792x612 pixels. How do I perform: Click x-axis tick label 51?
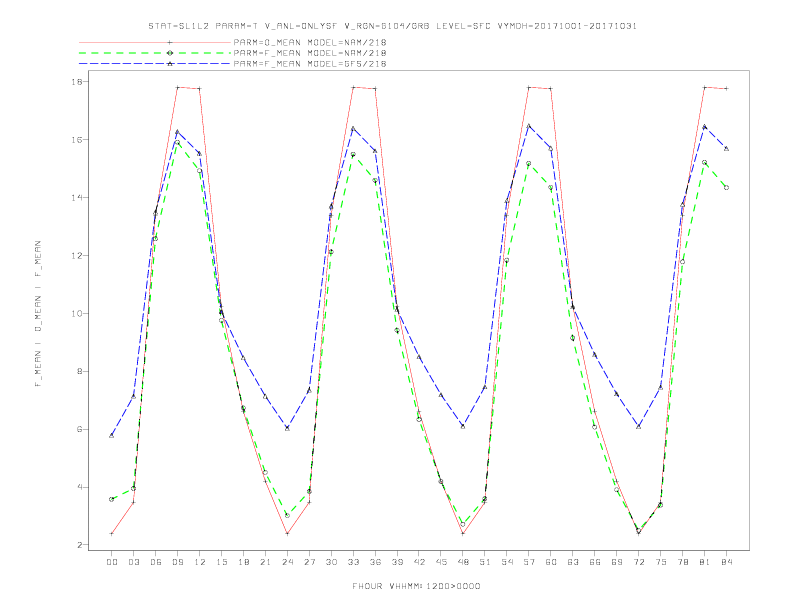point(485,562)
